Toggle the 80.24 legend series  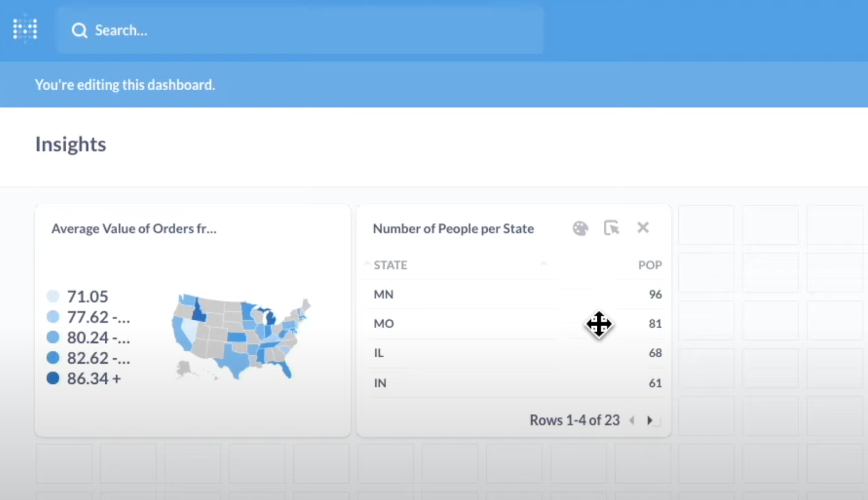coord(98,338)
